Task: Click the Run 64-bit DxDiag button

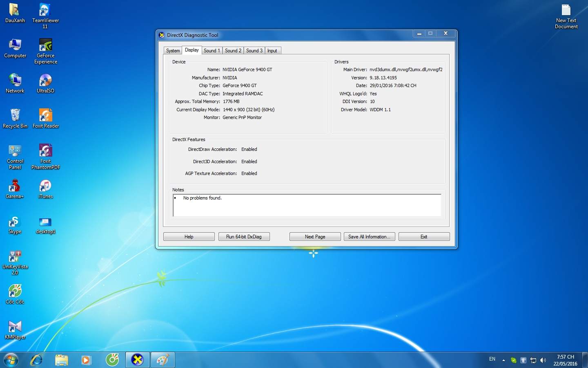Action: point(244,237)
